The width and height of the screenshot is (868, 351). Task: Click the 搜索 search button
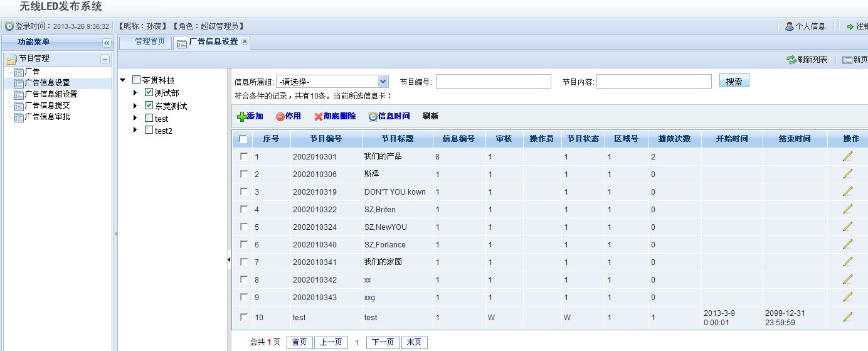coord(734,82)
